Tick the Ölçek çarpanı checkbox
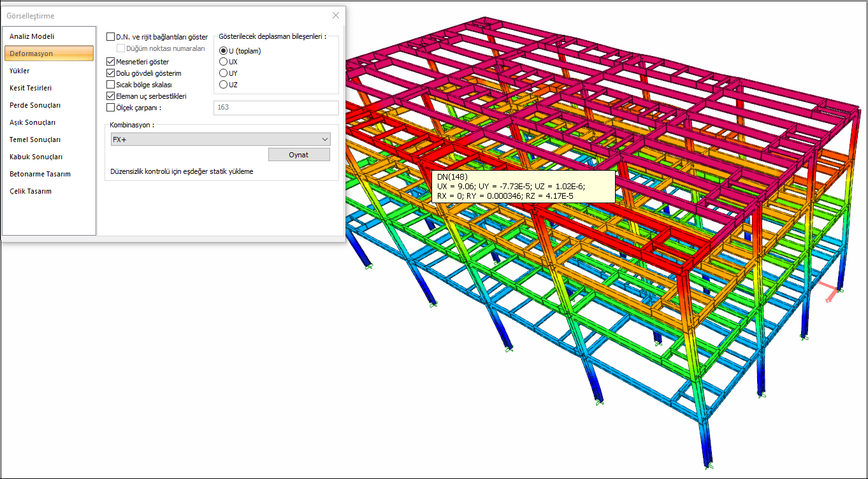This screenshot has width=868, height=479. [x=111, y=108]
